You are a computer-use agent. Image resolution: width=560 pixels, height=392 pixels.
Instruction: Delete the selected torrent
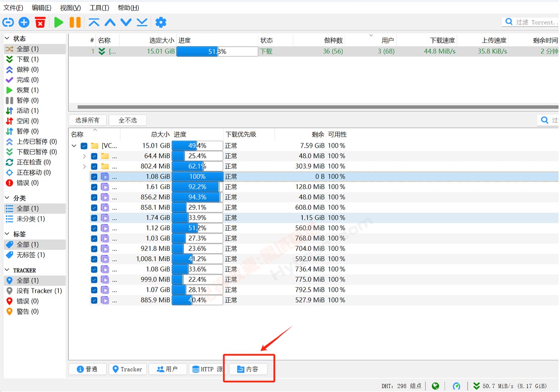[x=40, y=22]
